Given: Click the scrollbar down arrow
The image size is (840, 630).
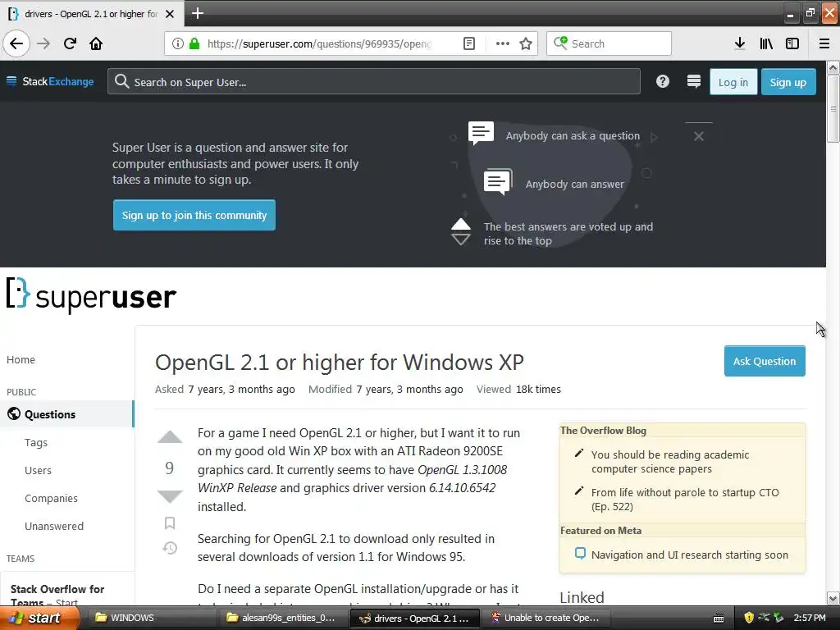Looking at the screenshot, I should tap(833, 598).
